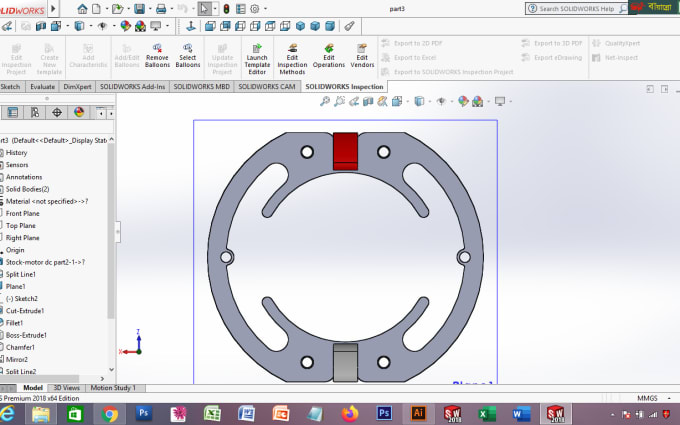
Task: Open the SOLIDWORKS MBD tab
Action: coord(202,86)
